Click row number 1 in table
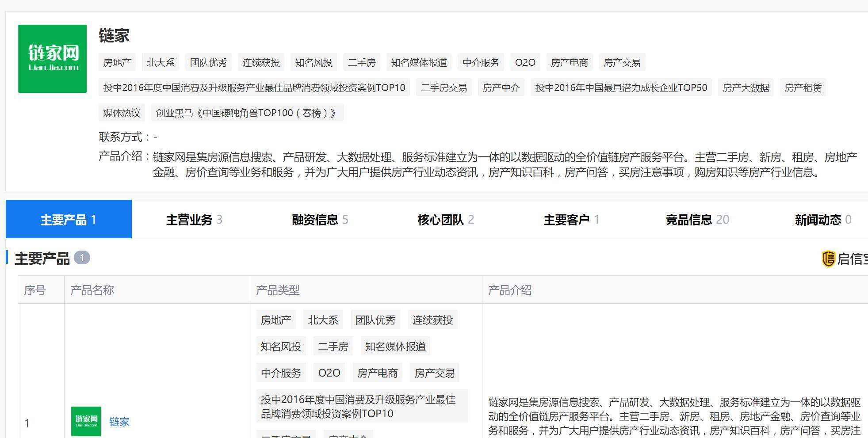 click(27, 423)
